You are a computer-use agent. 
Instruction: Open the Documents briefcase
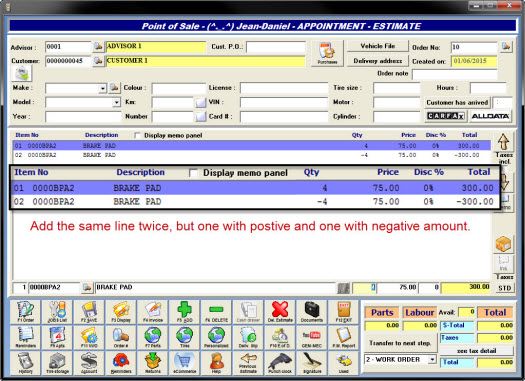pyautogui.click(x=312, y=312)
